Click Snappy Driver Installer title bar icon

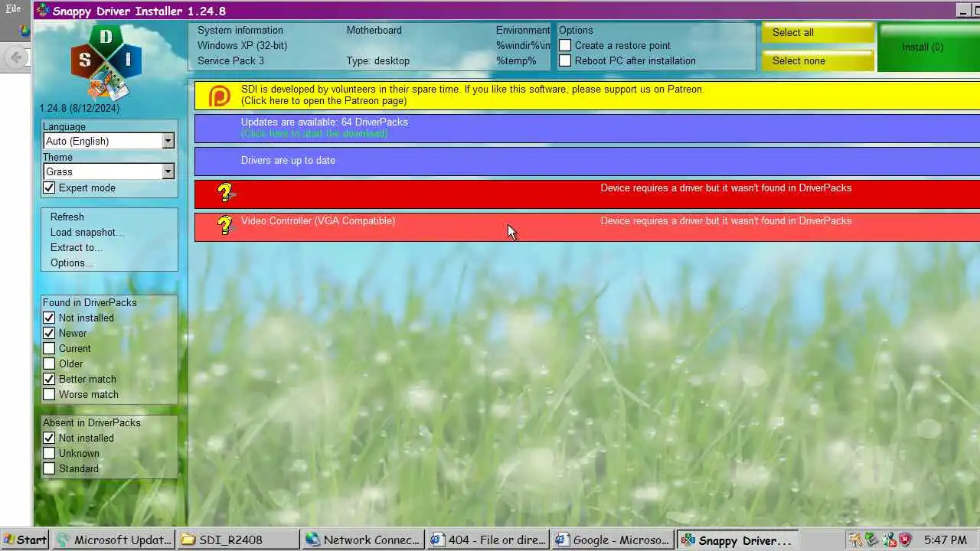tap(43, 11)
